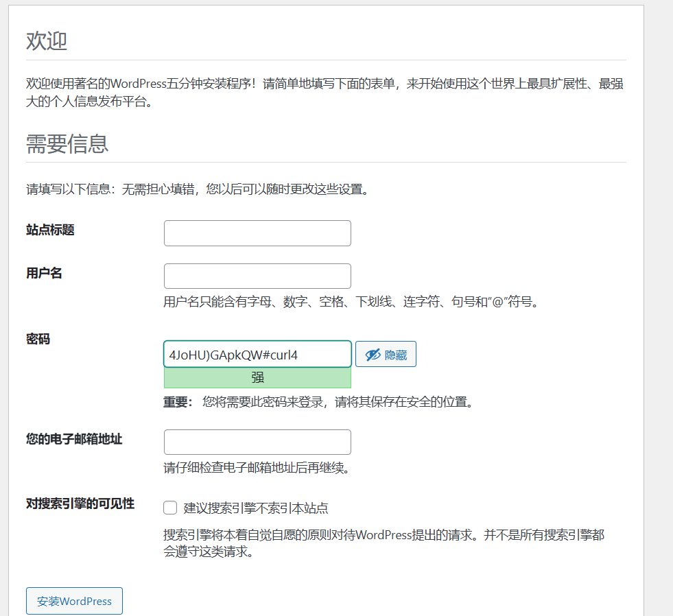This screenshot has height=616, width=673.
Task: Click the 站点标题 field label
Action: (x=50, y=230)
